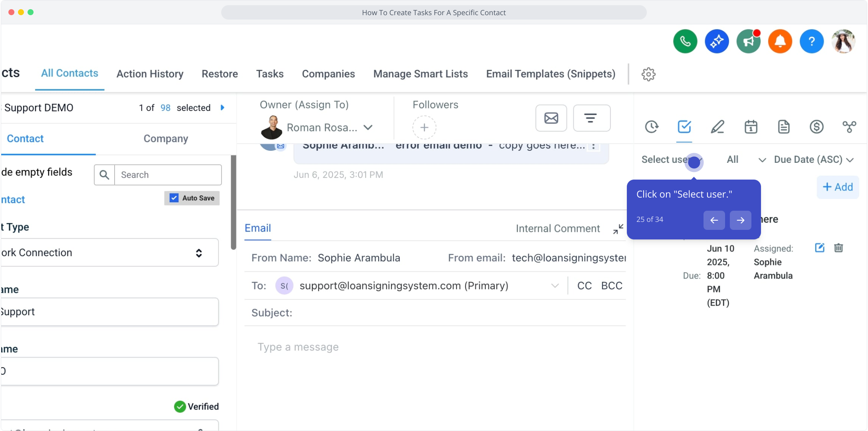Open the user profile avatar
This screenshot has height=431, width=868.
tap(843, 41)
